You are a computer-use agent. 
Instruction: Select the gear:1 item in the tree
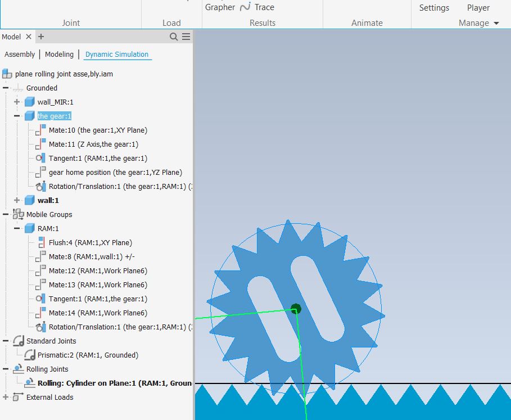(54, 116)
